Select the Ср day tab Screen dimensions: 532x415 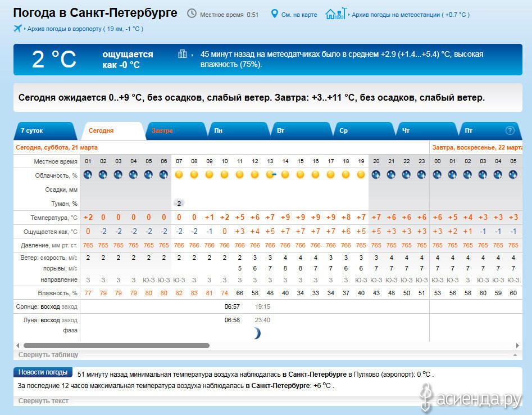tap(344, 130)
